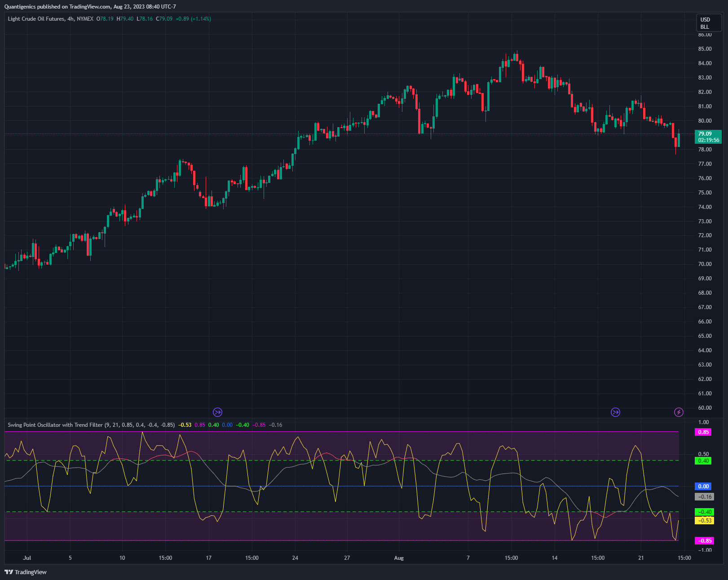728x580 pixels.
Task: Click the C79.09 close value in legend
Action: click(x=164, y=19)
